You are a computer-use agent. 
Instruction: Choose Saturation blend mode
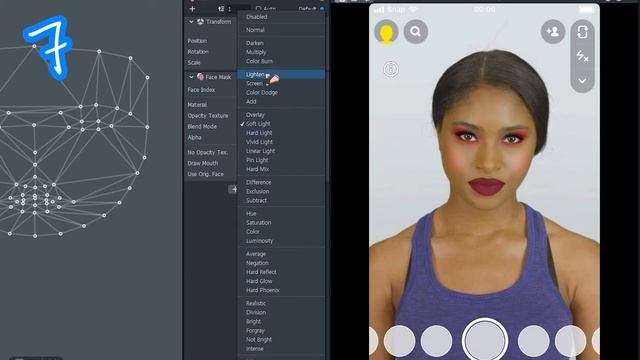258,222
